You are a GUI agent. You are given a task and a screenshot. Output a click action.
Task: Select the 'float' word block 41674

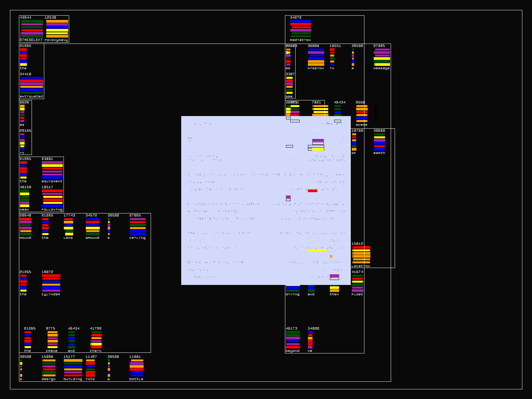(357, 283)
